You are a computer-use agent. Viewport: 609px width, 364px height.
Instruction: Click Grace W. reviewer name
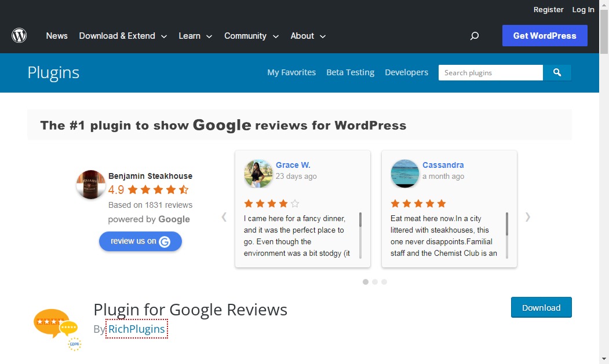coord(293,165)
